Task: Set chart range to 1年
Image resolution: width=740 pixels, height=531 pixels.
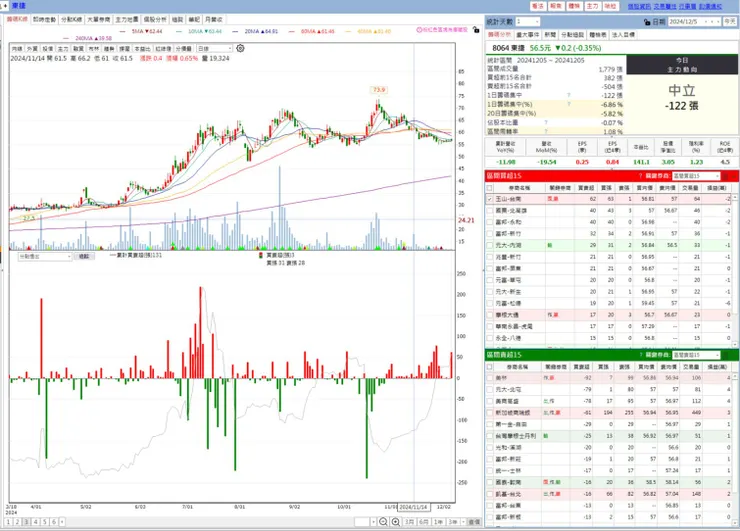Action: point(438,522)
